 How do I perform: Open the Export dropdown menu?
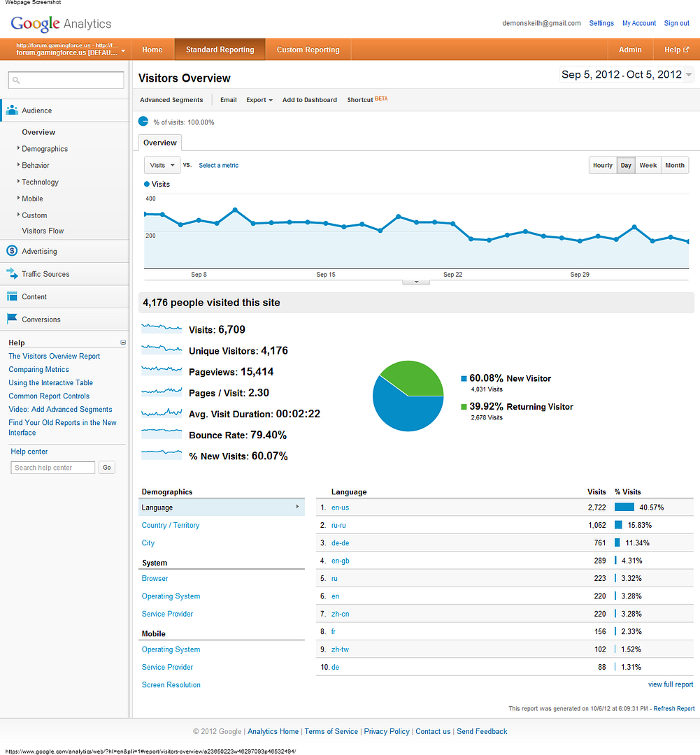click(x=259, y=100)
